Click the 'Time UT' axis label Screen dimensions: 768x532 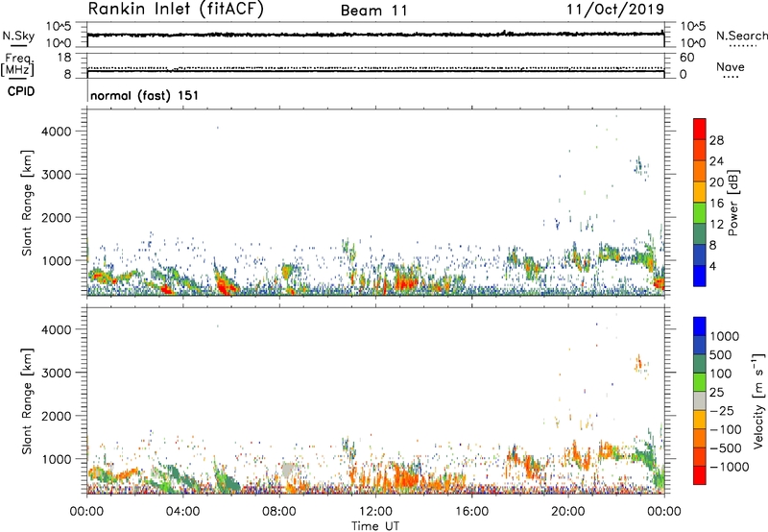[x=375, y=526]
